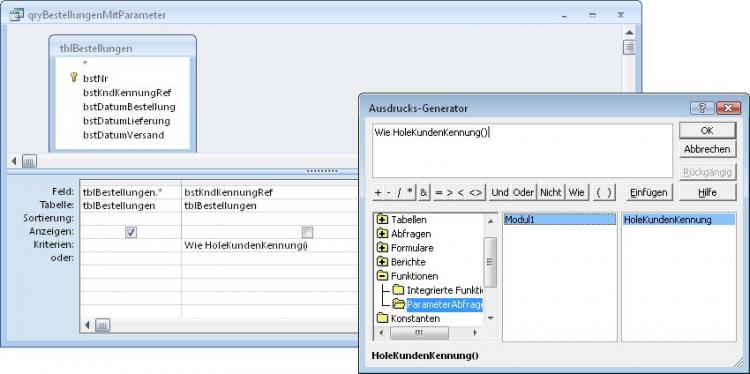Screen dimensions: 750x374
Task: Collapse the Funktionen tree node
Action: [x=382, y=276]
